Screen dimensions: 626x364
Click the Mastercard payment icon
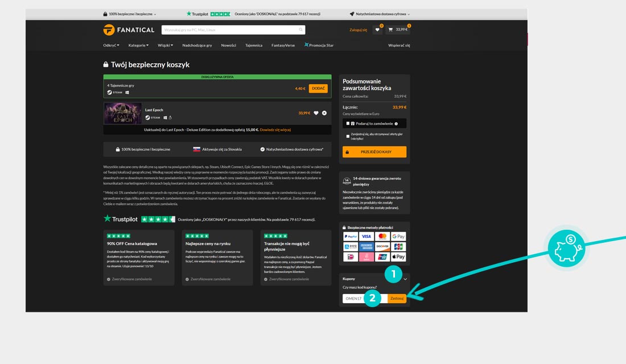382,236
